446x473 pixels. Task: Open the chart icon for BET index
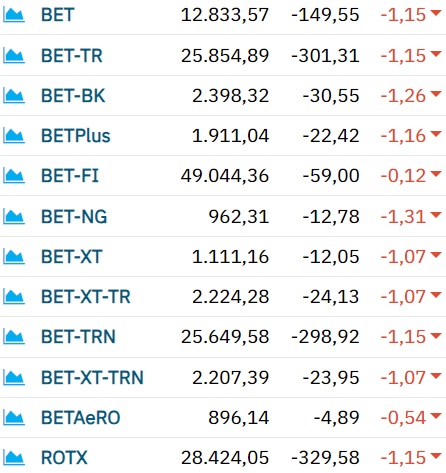tap(14, 15)
